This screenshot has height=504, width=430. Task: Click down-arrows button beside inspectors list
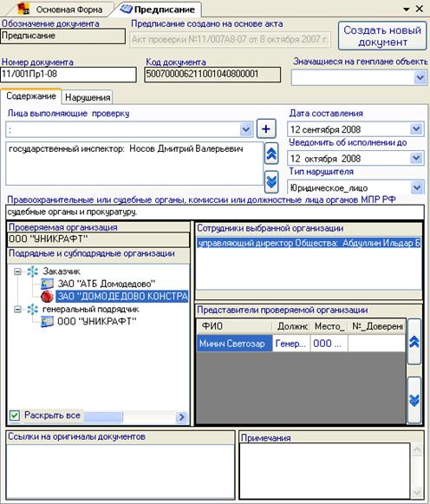tap(271, 182)
